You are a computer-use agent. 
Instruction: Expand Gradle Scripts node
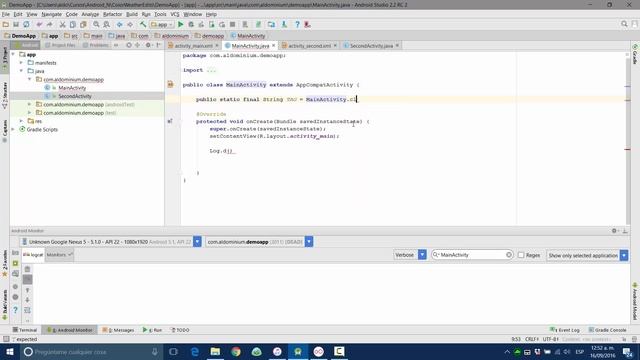13,129
